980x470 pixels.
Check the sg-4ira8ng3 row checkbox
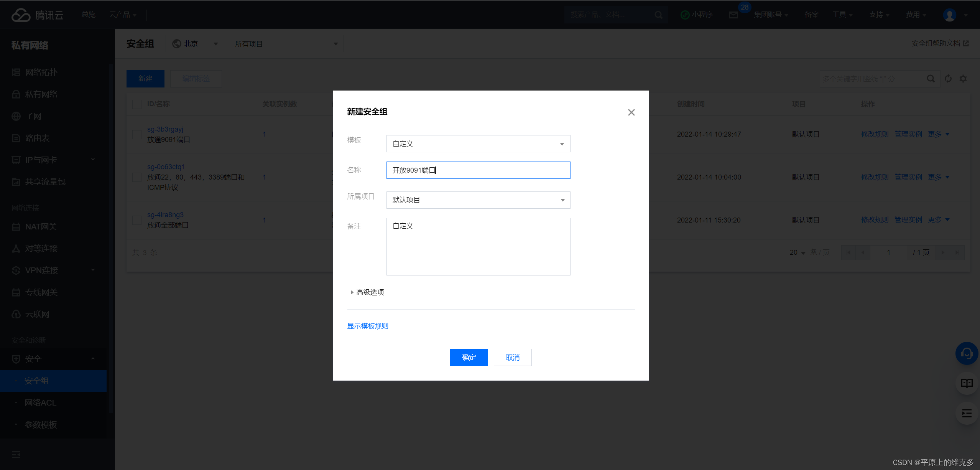pos(137,220)
